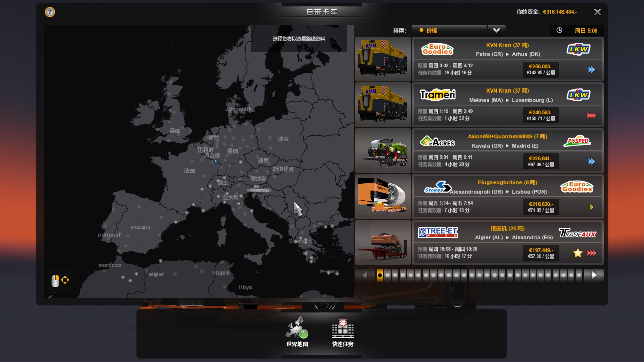Select the last page dot in pagination
This screenshot has width=644, height=362.
(579, 275)
